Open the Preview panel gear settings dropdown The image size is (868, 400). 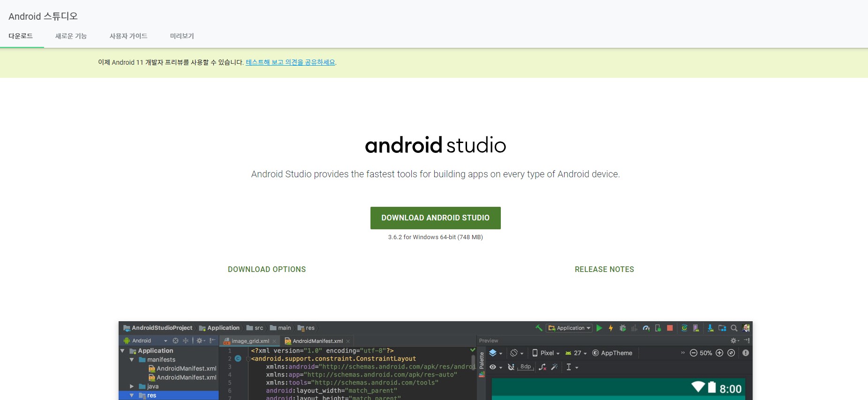tap(735, 340)
